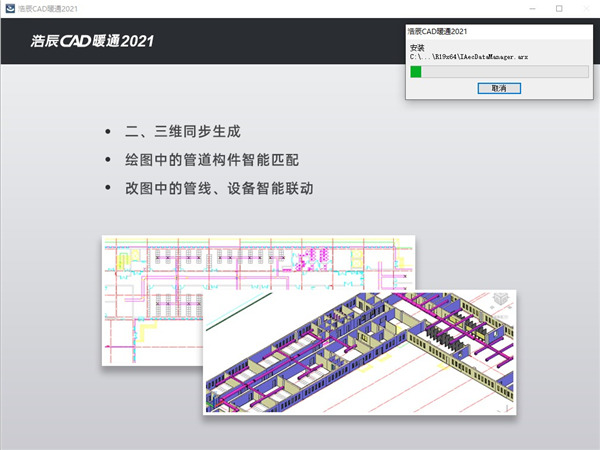Viewport: 600px width, 450px height.
Task: Click the text 绘图中的管道构件智能匹配
Action: pos(212,160)
